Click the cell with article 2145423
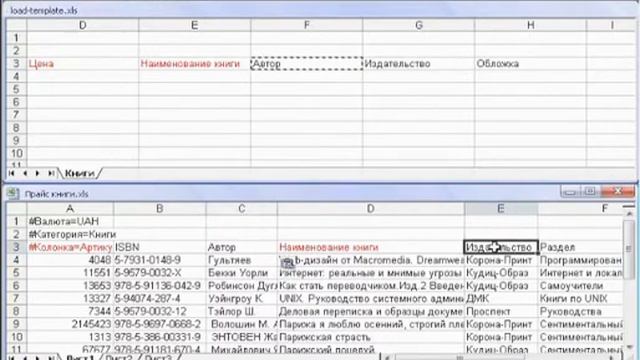 [70, 324]
